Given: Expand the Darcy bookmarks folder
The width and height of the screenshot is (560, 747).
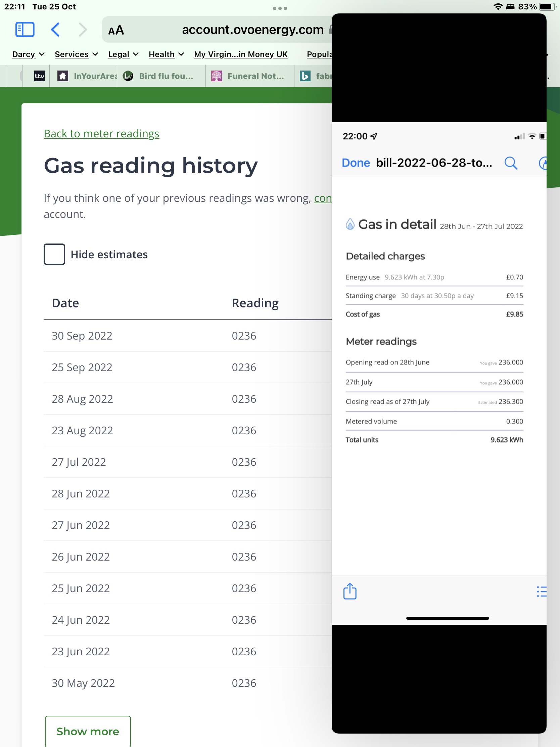Looking at the screenshot, I should [x=28, y=54].
